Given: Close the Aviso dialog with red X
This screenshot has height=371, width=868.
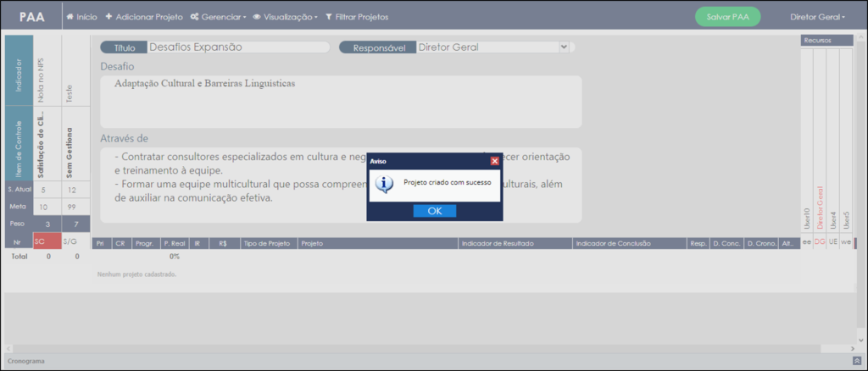Looking at the screenshot, I should (x=495, y=161).
